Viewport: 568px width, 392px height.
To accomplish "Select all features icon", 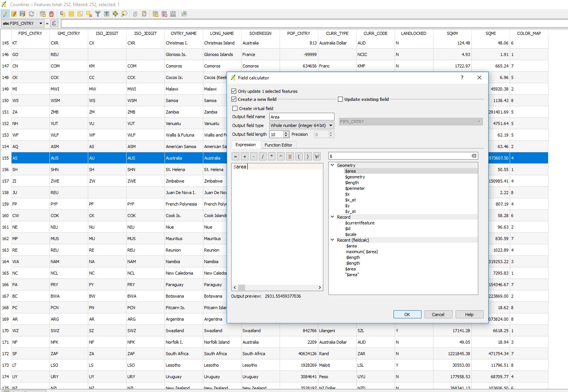I will [71, 14].
